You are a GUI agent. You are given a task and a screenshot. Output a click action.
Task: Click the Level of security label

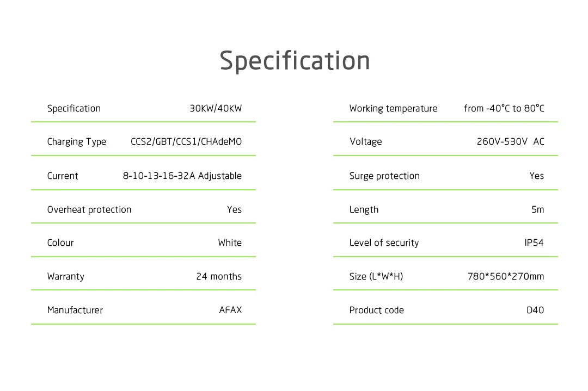pyautogui.click(x=384, y=243)
